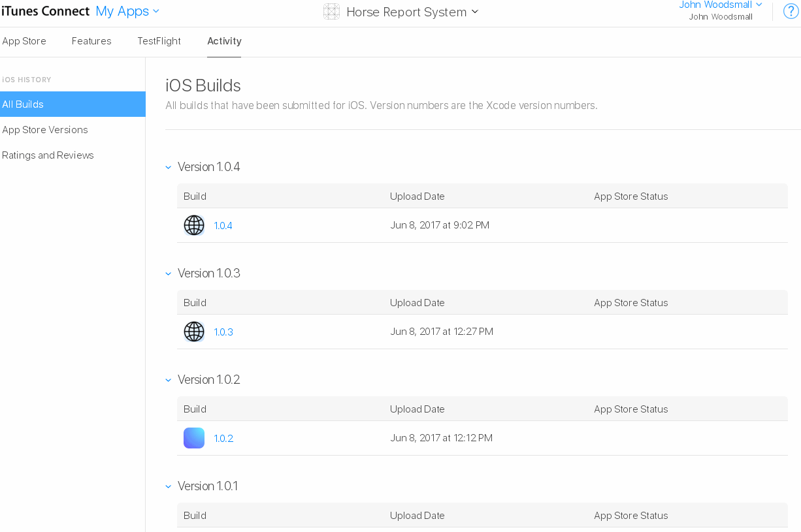Switch to the TestFlight tab
The width and height of the screenshot is (801, 532).
[x=159, y=41]
